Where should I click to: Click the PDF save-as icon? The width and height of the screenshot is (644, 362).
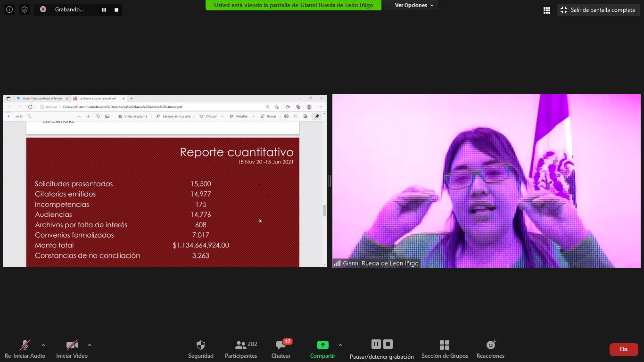pos(305,116)
